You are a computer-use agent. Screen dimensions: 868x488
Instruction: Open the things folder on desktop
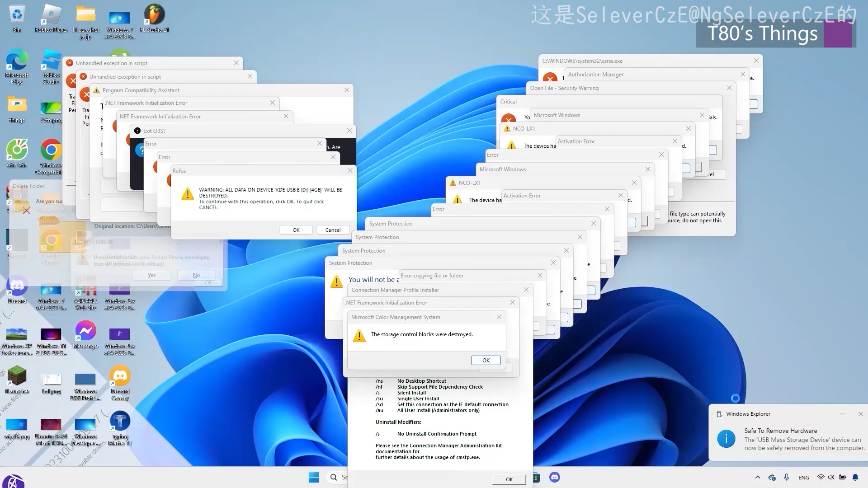17,109
